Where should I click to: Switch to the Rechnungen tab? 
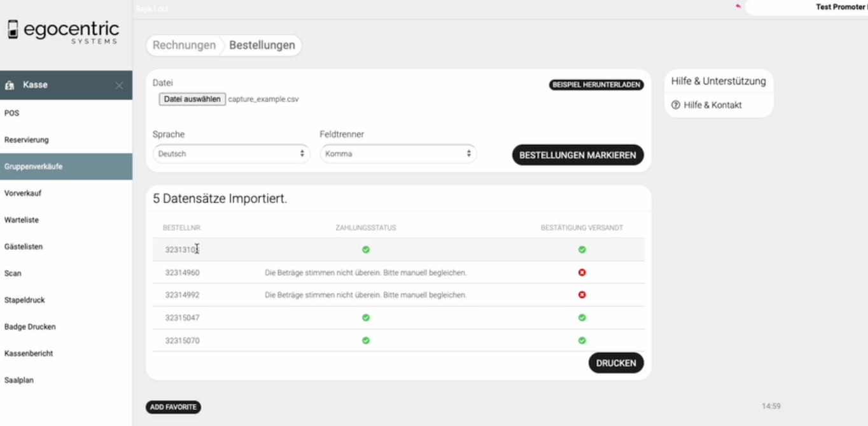click(x=184, y=45)
